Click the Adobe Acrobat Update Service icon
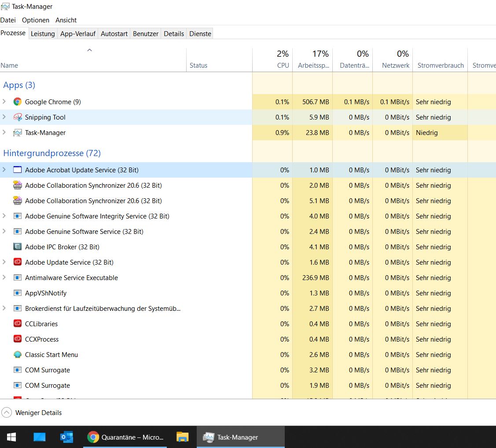The image size is (496, 448). 17,170
